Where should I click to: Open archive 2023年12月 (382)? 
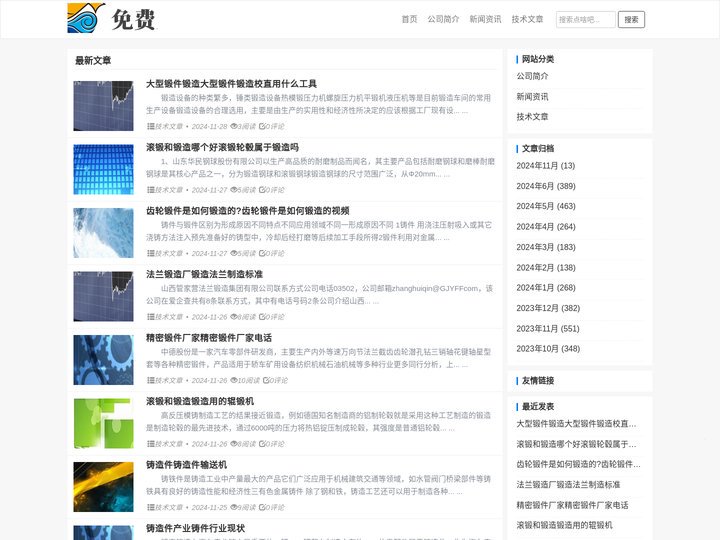[548, 308]
